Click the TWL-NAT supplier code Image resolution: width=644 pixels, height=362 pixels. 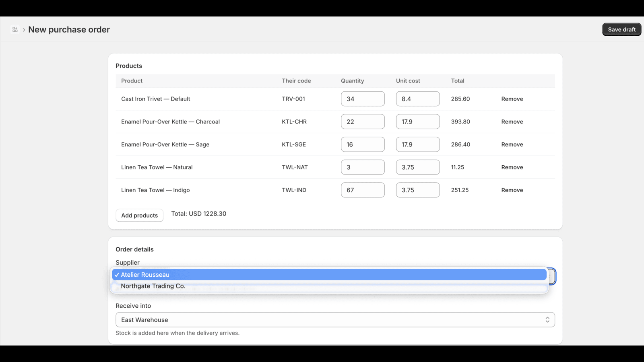click(295, 167)
